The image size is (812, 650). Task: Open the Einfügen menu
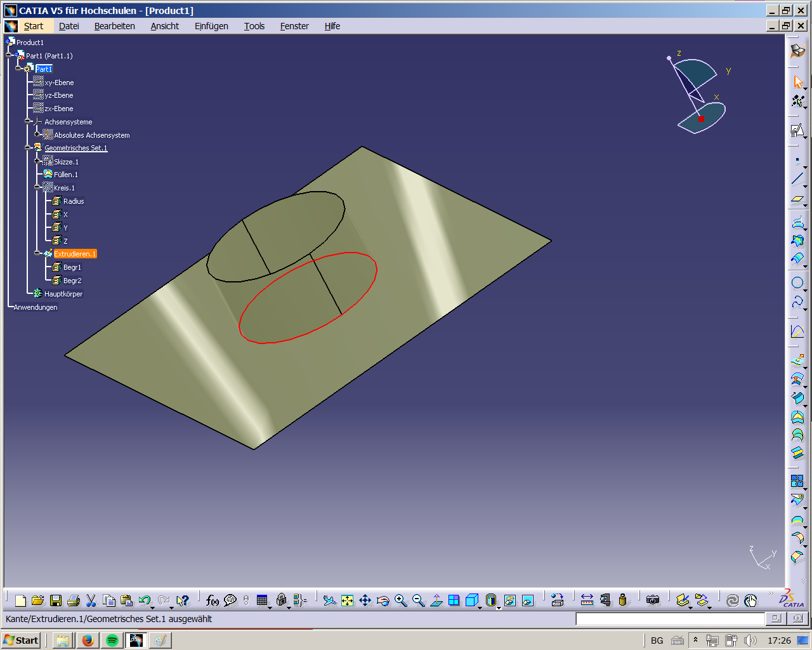click(x=211, y=26)
